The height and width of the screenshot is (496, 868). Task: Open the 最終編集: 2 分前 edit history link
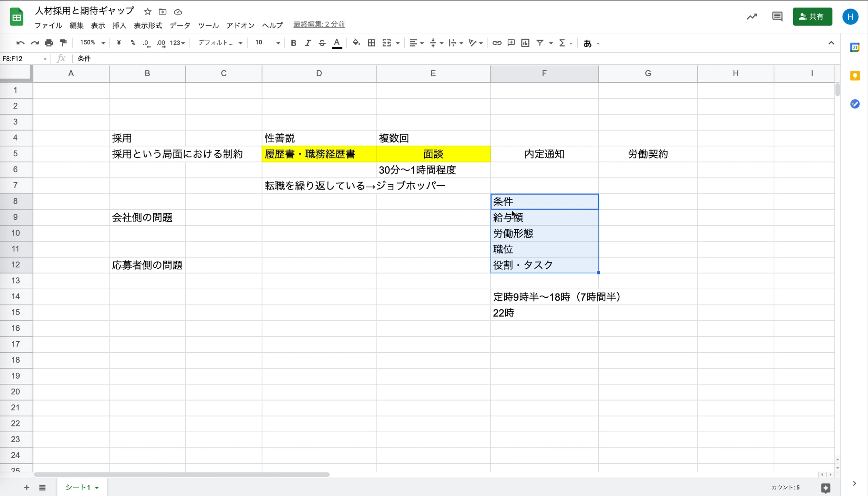[319, 24]
